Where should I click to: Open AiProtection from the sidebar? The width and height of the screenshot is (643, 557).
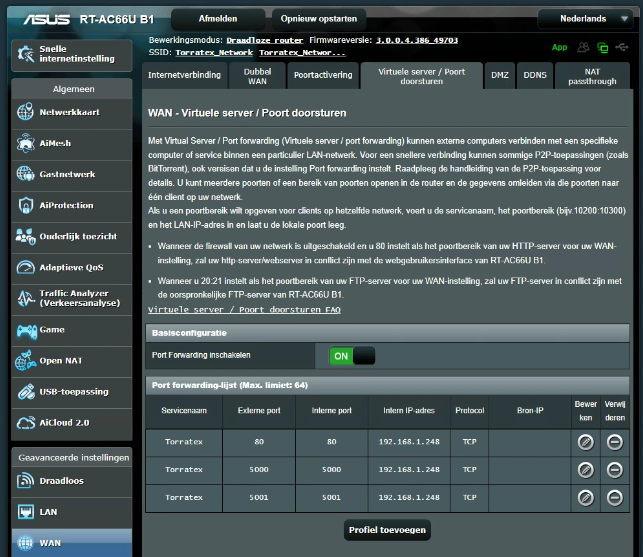tap(67, 205)
